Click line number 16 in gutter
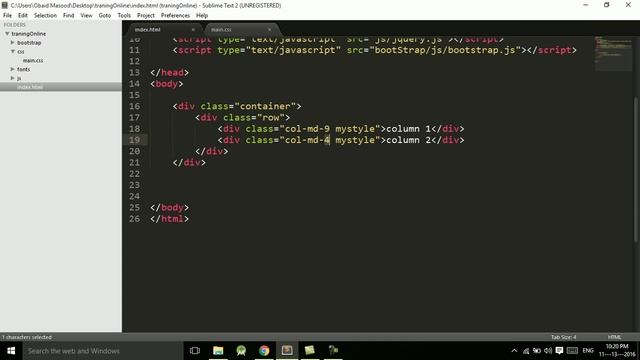 (x=134, y=106)
